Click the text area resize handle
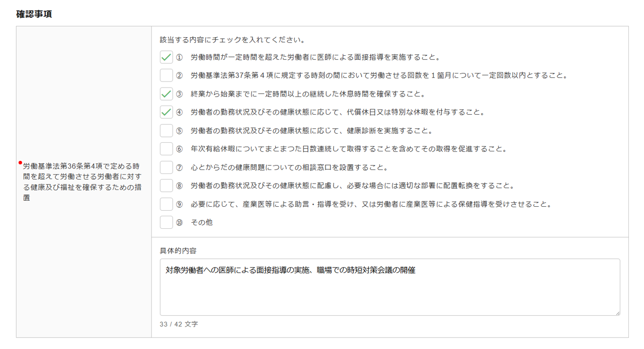The height and width of the screenshot is (349, 644). coord(617,313)
